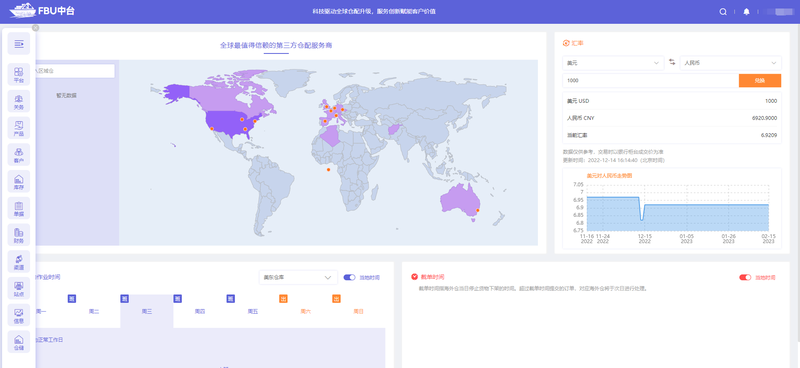The width and height of the screenshot is (800, 368).
Task: Click the 暂无数据 empty list text
Action: 66,95
